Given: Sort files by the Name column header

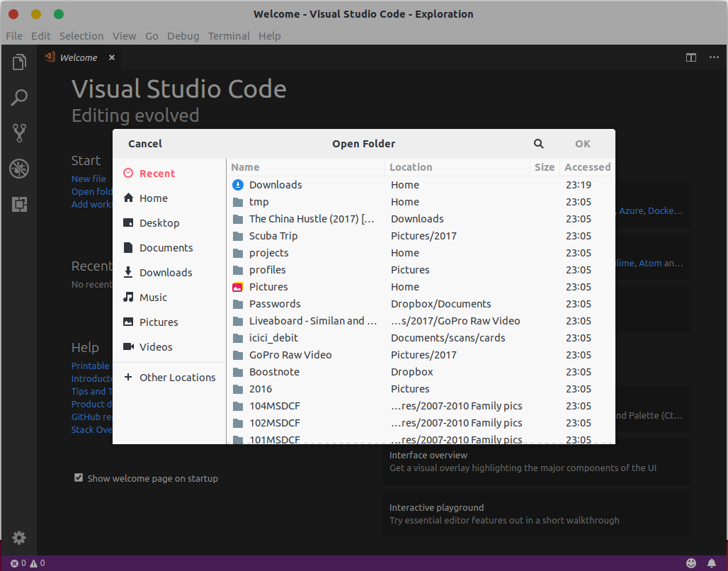Looking at the screenshot, I should tap(244, 166).
